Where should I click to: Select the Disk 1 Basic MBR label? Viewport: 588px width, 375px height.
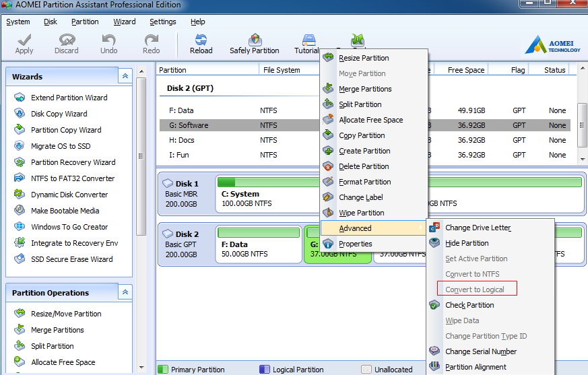[x=186, y=194]
